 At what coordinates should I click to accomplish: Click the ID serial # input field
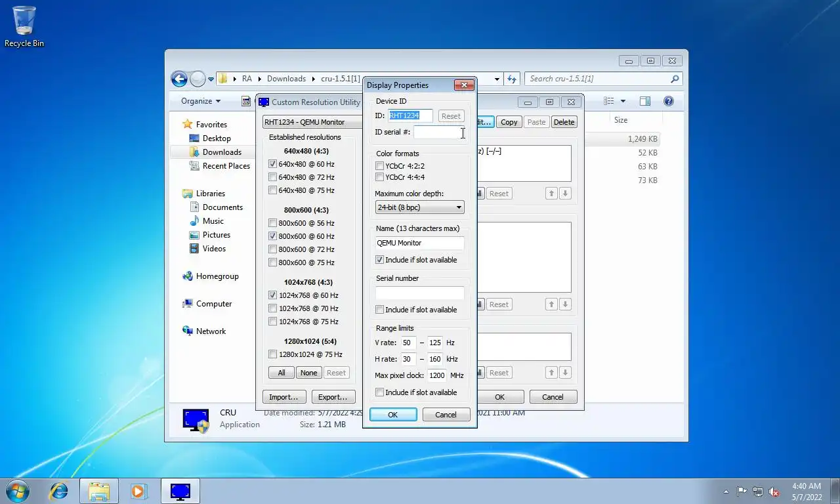pos(439,133)
